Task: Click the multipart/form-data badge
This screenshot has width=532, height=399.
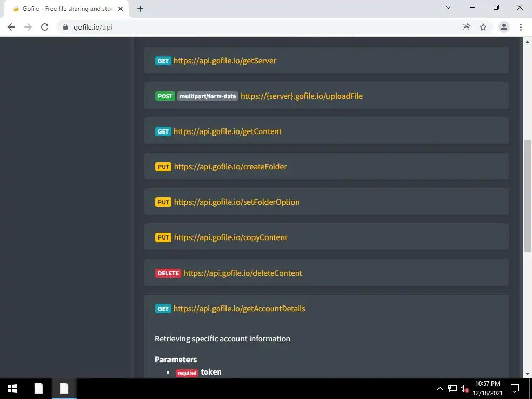Action: (x=208, y=96)
